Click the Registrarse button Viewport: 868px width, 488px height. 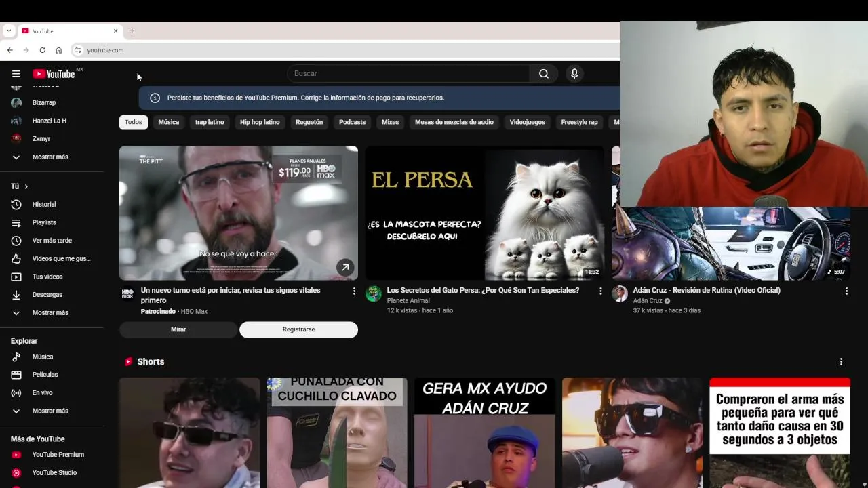click(x=298, y=329)
